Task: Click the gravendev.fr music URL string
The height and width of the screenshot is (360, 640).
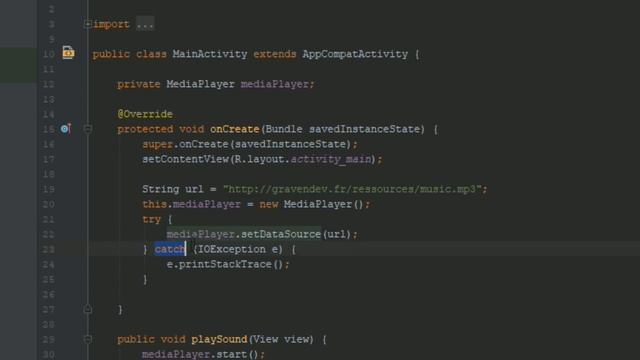Action: [353, 189]
